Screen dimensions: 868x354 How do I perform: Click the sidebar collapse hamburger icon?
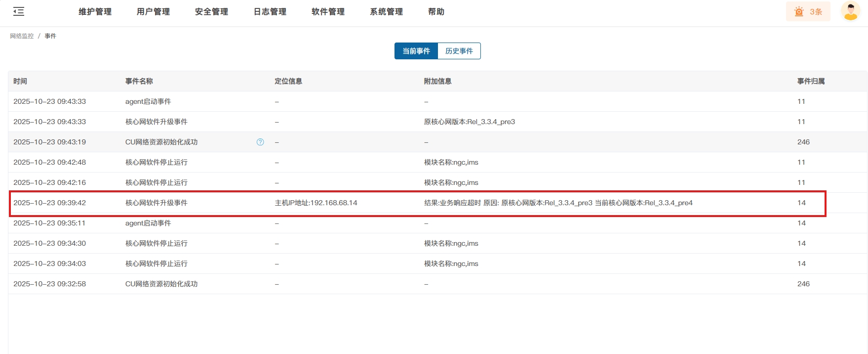coord(19,11)
